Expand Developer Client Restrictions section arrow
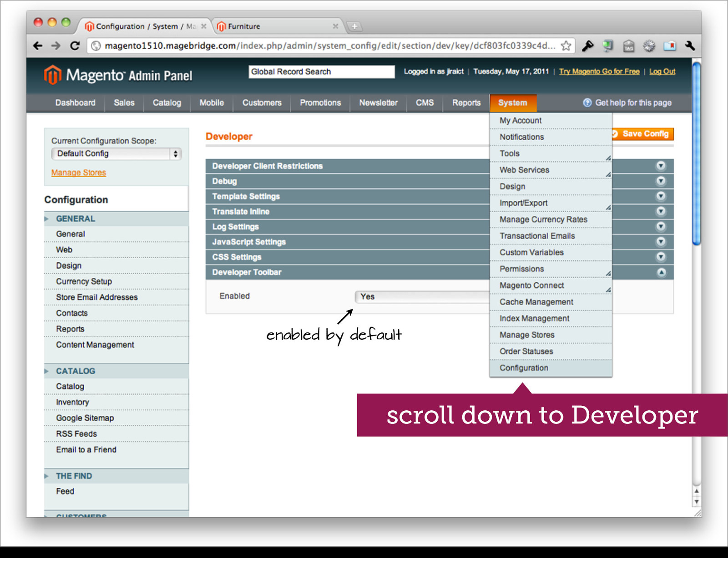The width and height of the screenshot is (728, 561). pos(661,166)
